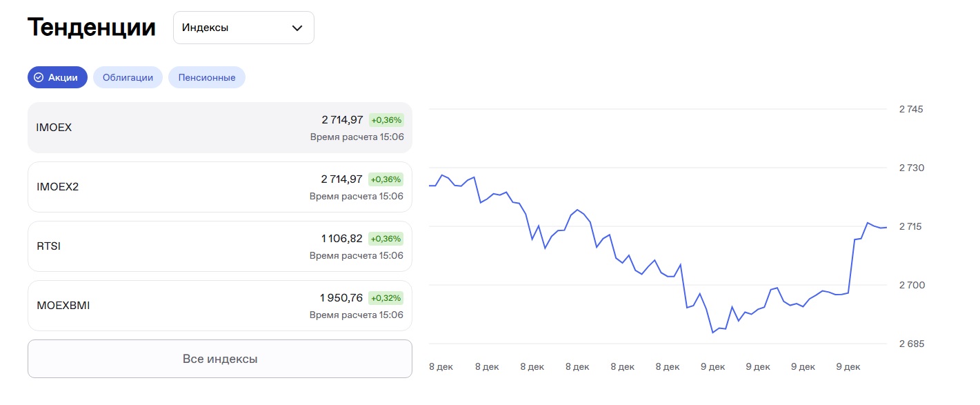Enable the Облигации filter chip

(x=128, y=77)
